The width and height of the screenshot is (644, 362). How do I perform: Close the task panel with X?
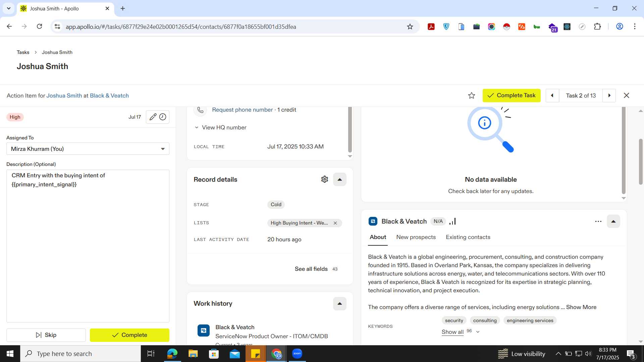point(626,96)
